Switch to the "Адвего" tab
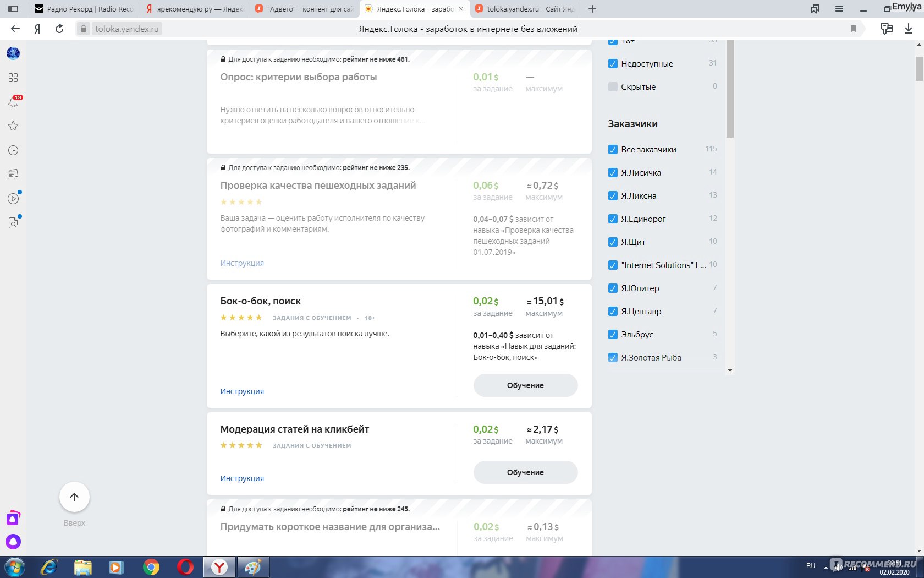Screen dimensions: 924x578 click(305, 9)
